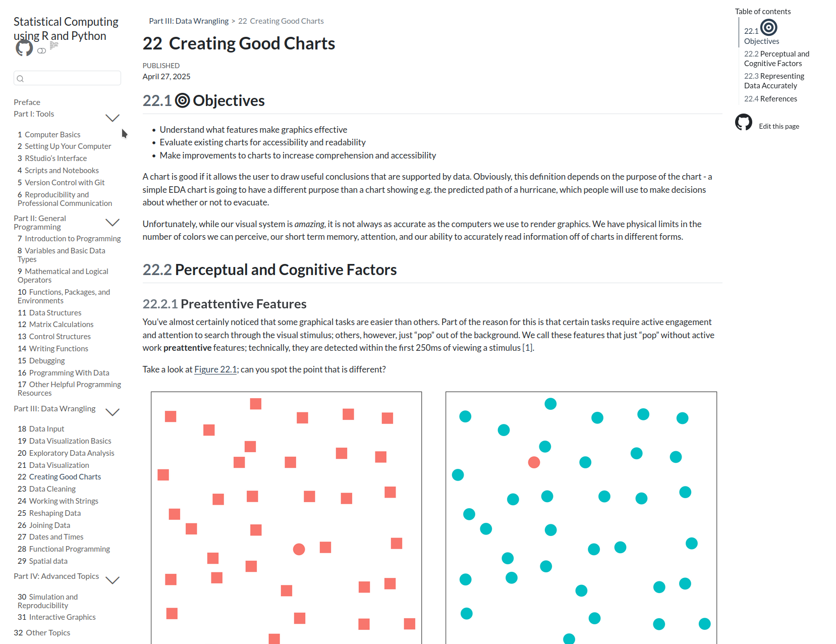
Task: Toggle dark mode using the switch in the header
Action: [x=41, y=50]
